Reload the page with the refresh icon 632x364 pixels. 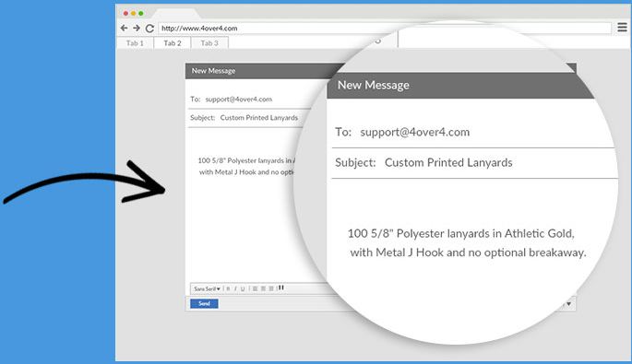point(149,29)
